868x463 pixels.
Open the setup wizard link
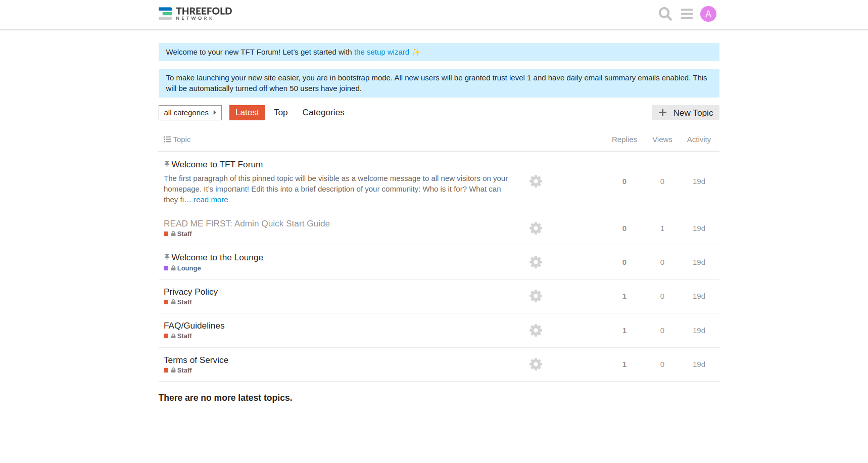tap(381, 52)
